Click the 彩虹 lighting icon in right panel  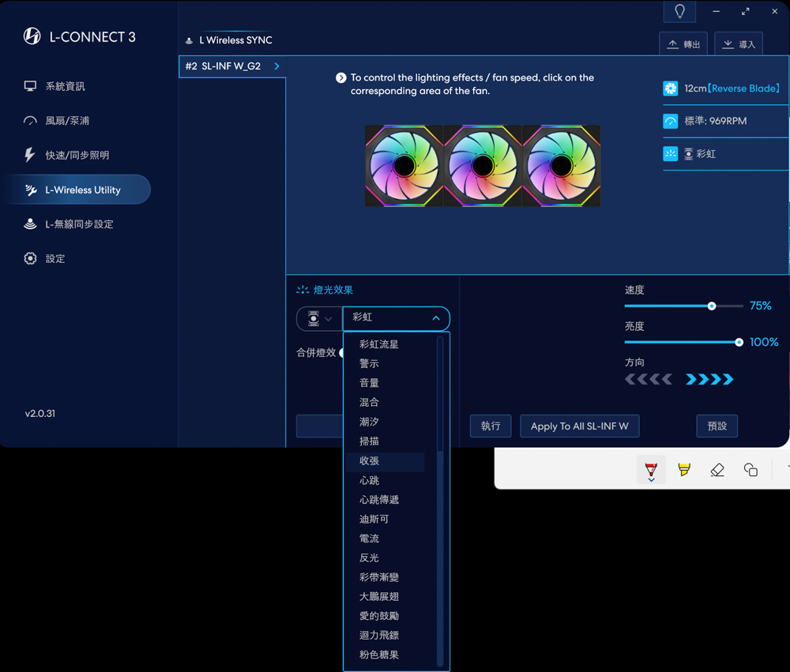point(671,154)
